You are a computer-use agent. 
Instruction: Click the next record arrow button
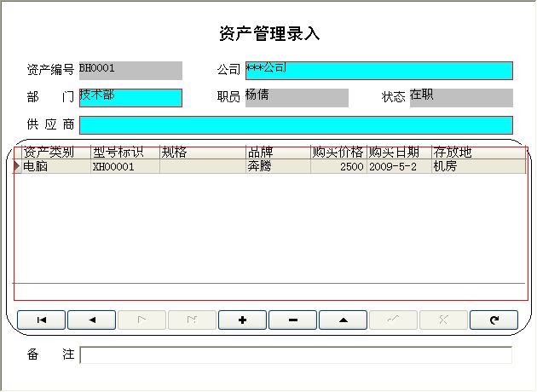click(x=142, y=320)
